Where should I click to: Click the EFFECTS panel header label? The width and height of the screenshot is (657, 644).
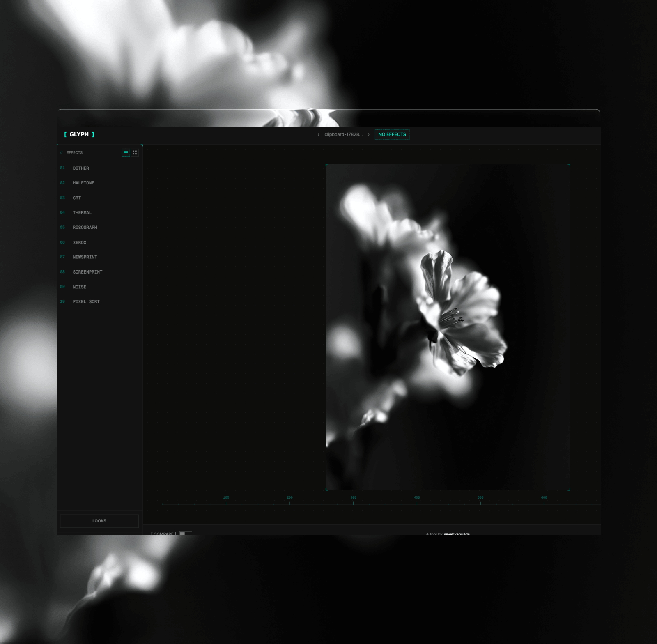point(74,152)
